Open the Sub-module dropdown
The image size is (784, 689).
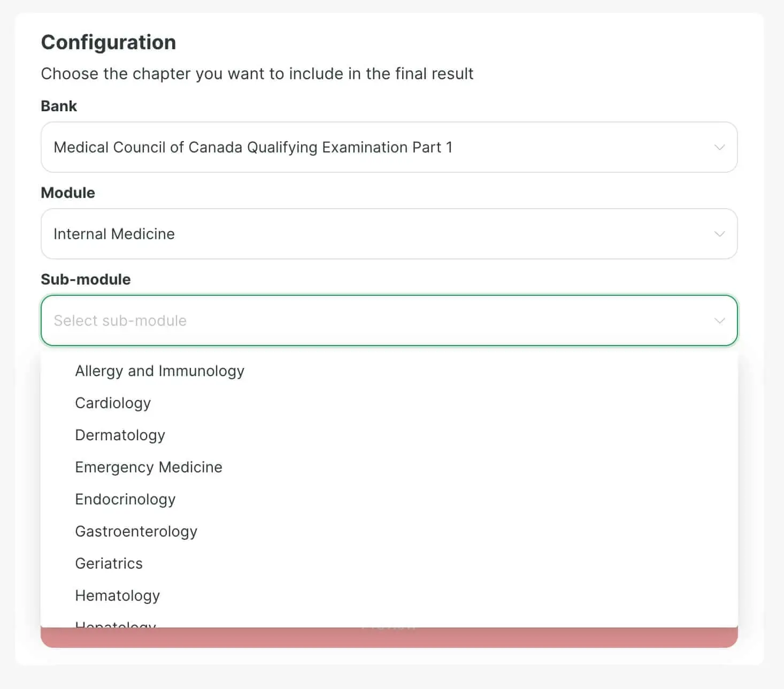(x=389, y=320)
